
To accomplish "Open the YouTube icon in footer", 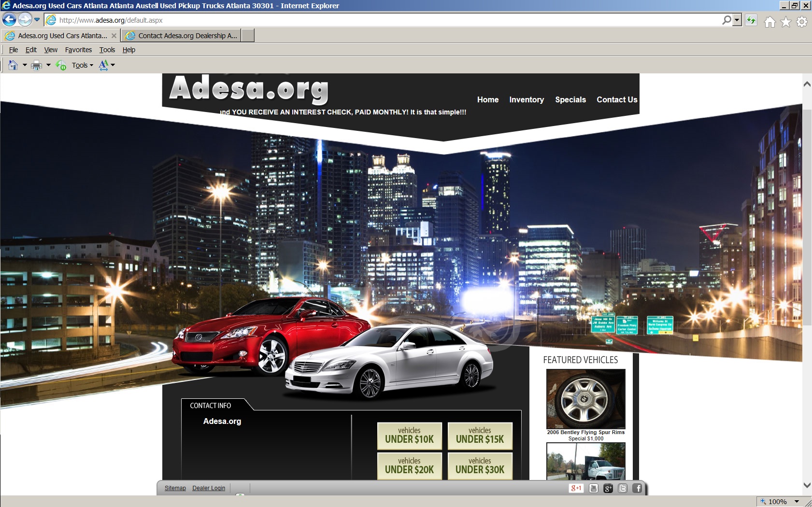I will (x=594, y=488).
